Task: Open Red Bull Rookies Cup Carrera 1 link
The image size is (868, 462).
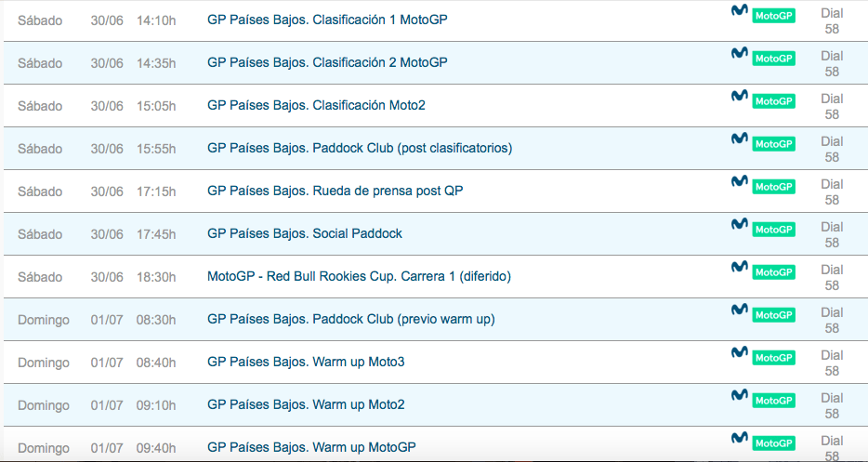Action: click(x=359, y=276)
